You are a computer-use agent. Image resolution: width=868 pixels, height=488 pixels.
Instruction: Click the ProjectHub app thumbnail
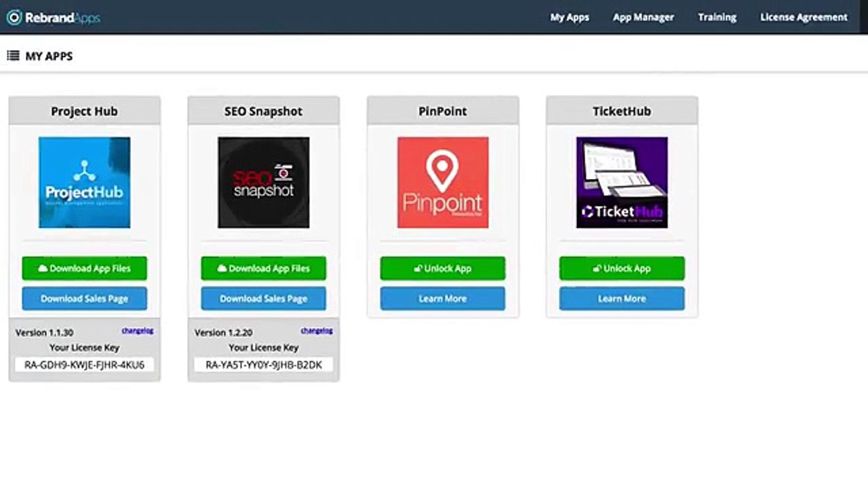coord(84,182)
